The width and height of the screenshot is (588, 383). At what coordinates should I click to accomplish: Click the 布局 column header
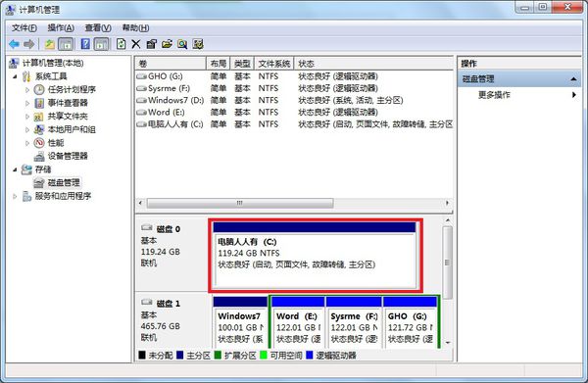tap(218, 64)
